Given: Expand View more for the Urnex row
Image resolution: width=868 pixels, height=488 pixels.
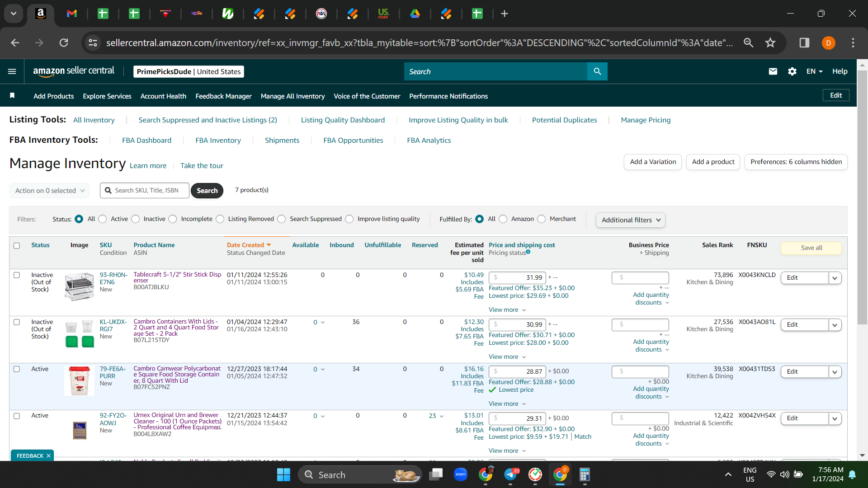Looking at the screenshot, I should click(507, 450).
